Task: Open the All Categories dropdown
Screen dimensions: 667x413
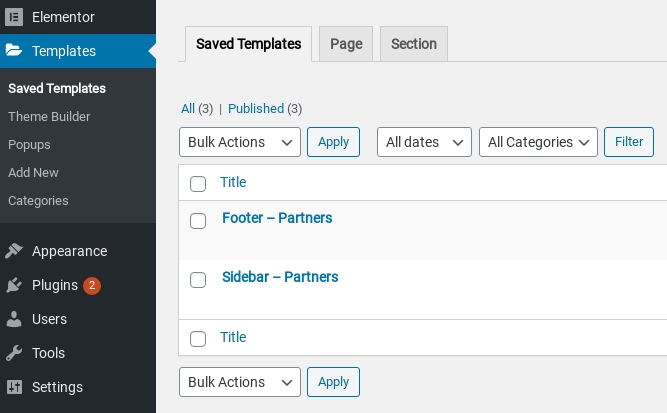Action: tap(538, 142)
